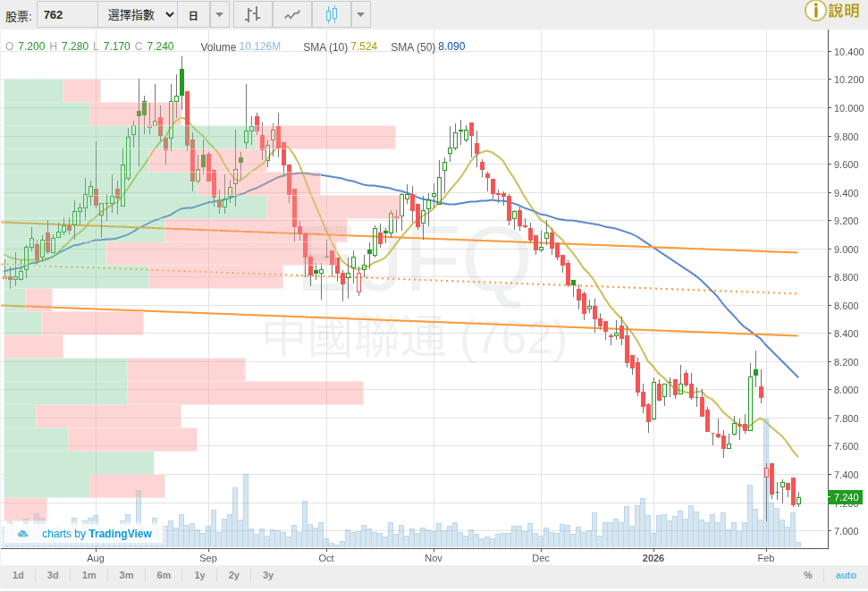This screenshot has width=868, height=592.
Task: Click the SMA (50) indicator legend
Action: (x=427, y=47)
